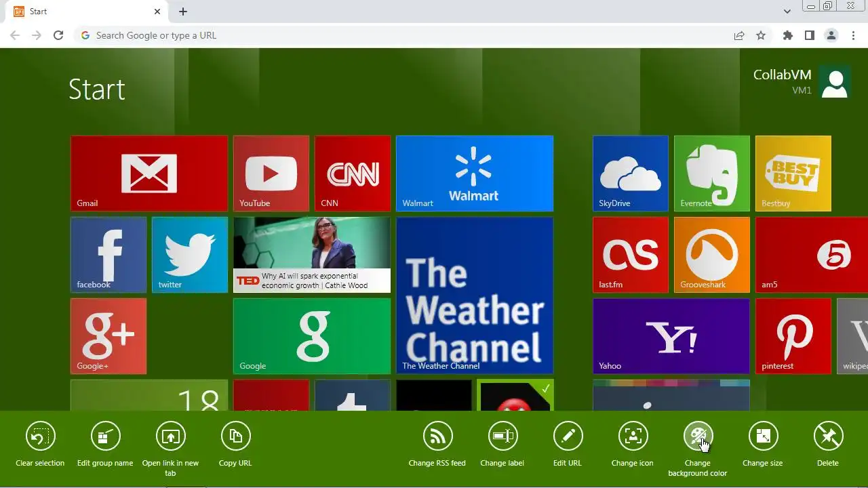
Task: Click the Edit URL pencil icon
Action: click(568, 436)
